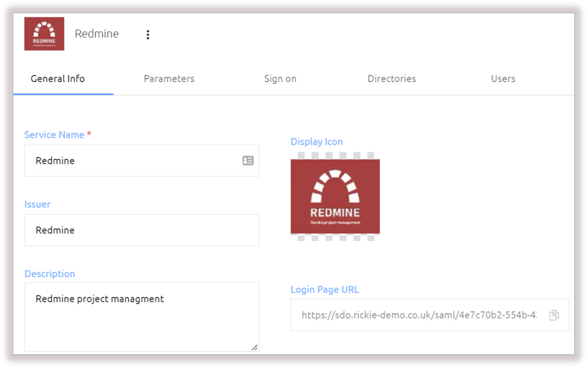Click the contact card icon in Service Name field
Image resolution: width=588 pixels, height=368 pixels.
tap(248, 161)
